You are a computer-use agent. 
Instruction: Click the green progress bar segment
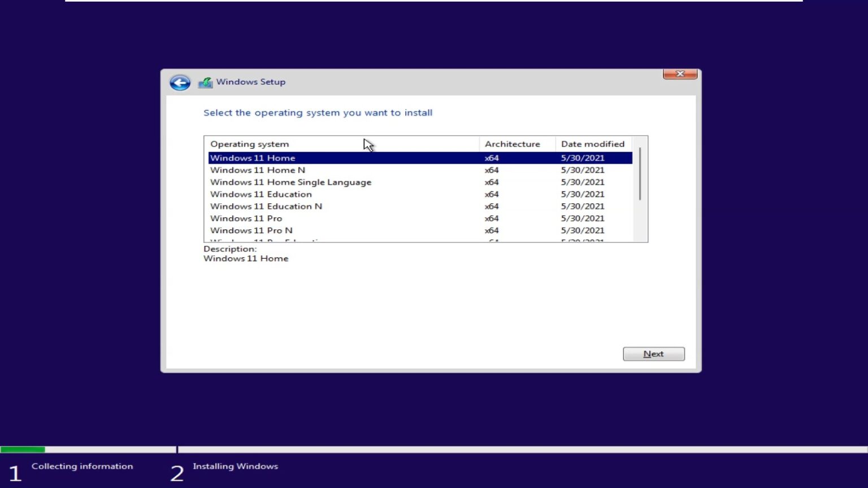point(23,449)
